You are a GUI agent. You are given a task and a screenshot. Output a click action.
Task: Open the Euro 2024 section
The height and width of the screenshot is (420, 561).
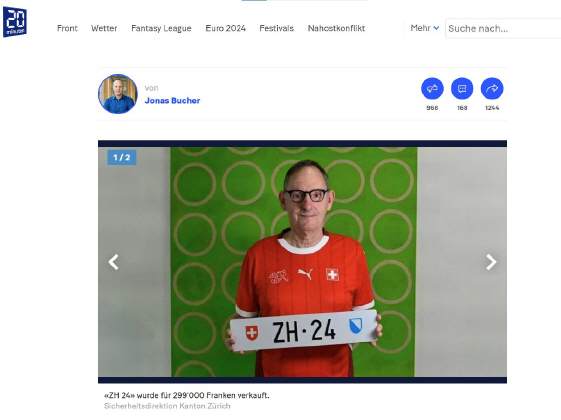225,28
